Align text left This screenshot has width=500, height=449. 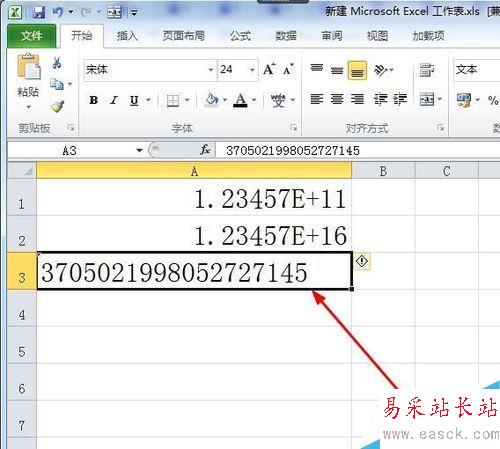[x=317, y=99]
